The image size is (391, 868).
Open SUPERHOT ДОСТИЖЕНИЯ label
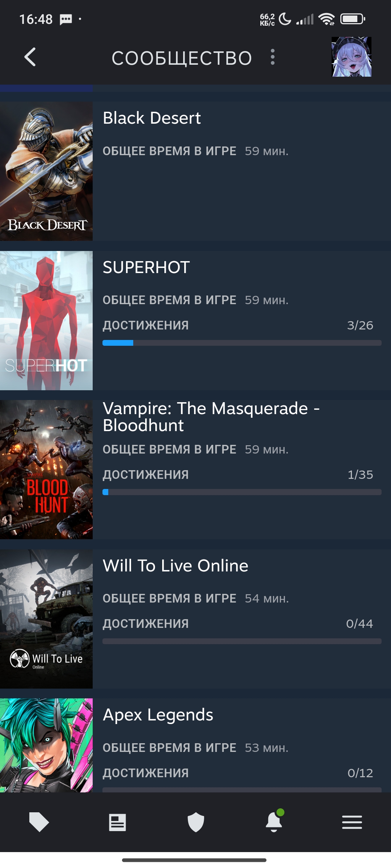[146, 325]
